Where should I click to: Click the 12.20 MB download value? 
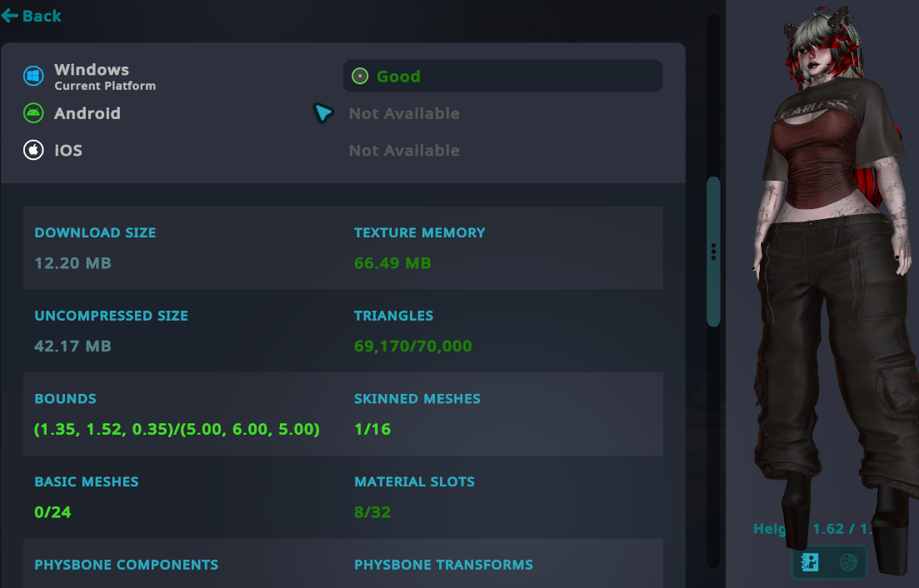(x=72, y=263)
